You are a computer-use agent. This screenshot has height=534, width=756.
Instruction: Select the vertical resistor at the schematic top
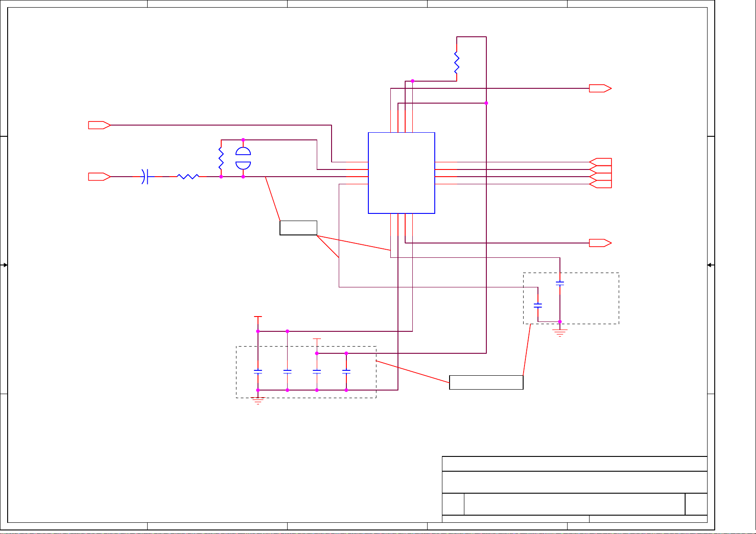click(x=457, y=63)
